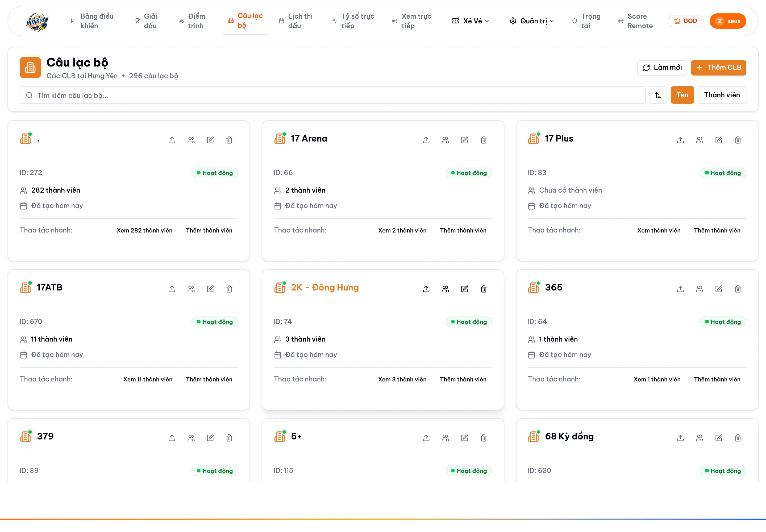Delete the 365 club
The image size is (766, 532).
click(x=738, y=289)
